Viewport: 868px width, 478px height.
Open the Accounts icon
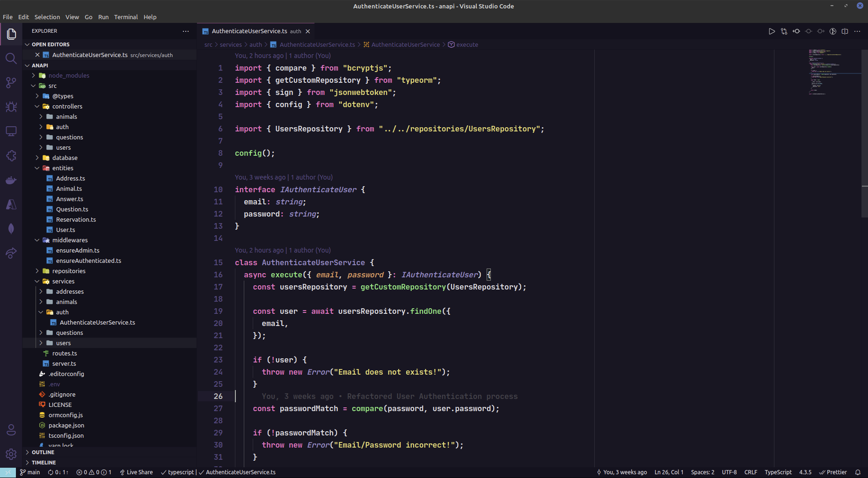tap(11, 430)
